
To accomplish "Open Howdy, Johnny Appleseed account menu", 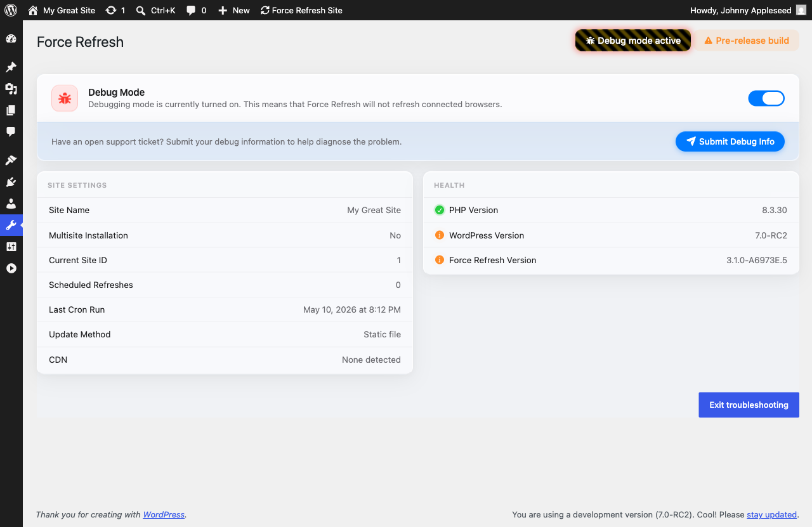I will click(x=748, y=10).
